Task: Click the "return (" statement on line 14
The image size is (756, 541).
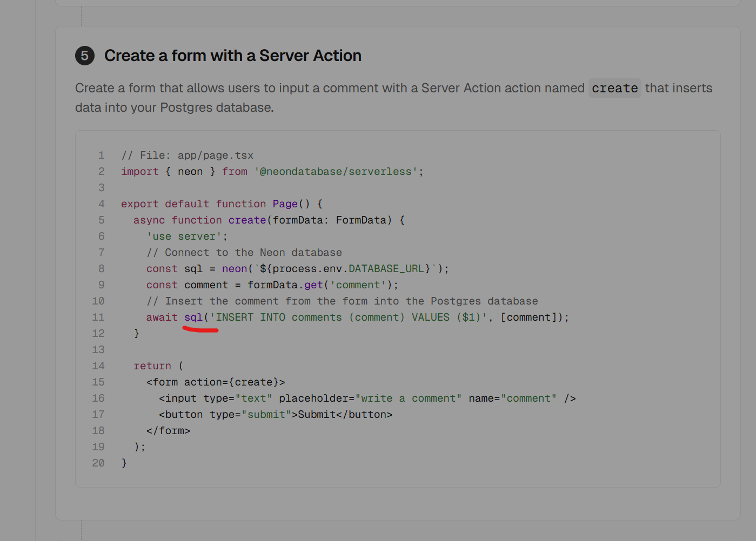Action: pos(159,366)
